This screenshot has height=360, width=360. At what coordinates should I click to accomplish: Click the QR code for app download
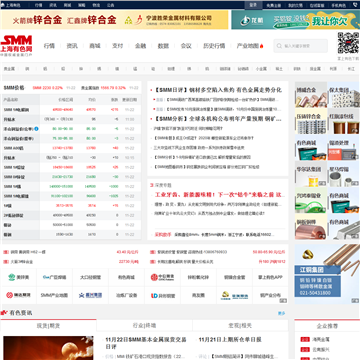tap(348, 43)
